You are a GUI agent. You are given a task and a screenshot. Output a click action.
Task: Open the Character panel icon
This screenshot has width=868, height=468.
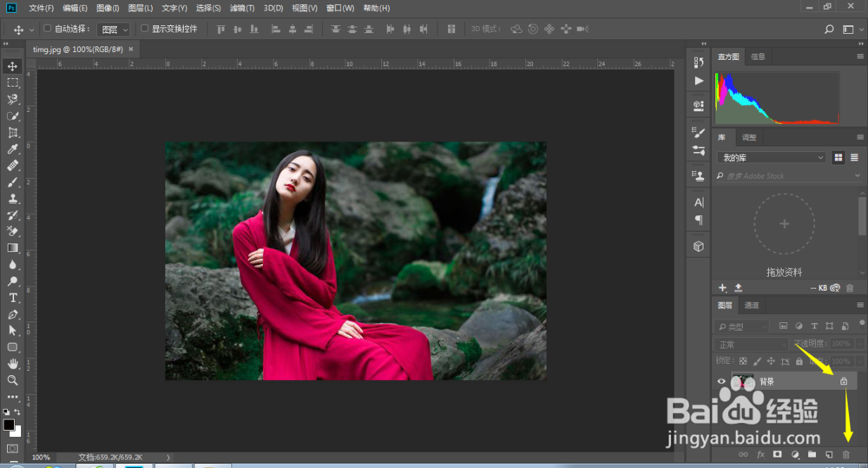[699, 202]
